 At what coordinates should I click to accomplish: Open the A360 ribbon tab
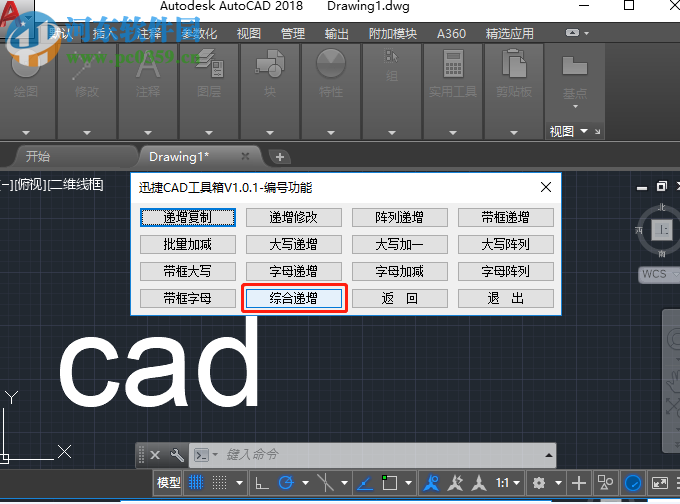click(451, 33)
